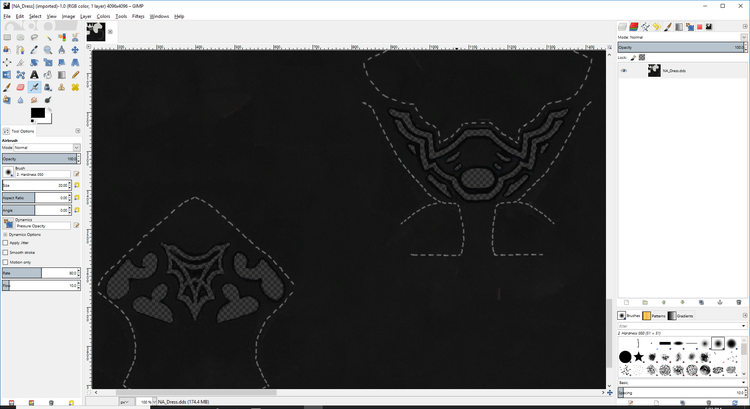750x409 pixels.
Task: Select the Move tool
Action: tap(75, 50)
